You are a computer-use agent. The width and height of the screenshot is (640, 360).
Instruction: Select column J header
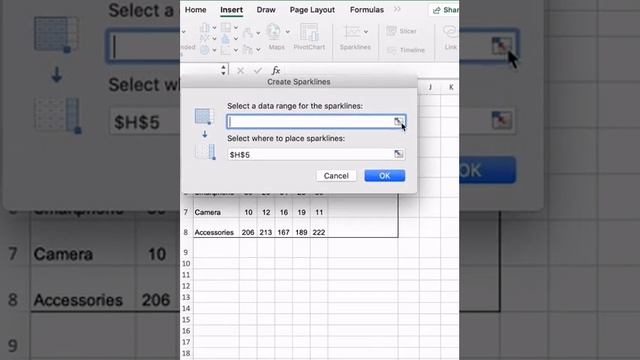[430, 87]
